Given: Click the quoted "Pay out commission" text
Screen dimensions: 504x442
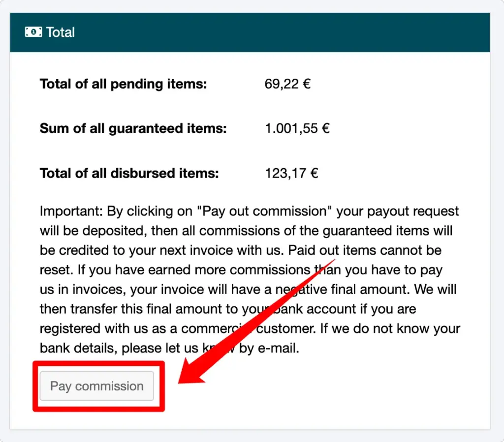Looking at the screenshot, I should 264,211.
